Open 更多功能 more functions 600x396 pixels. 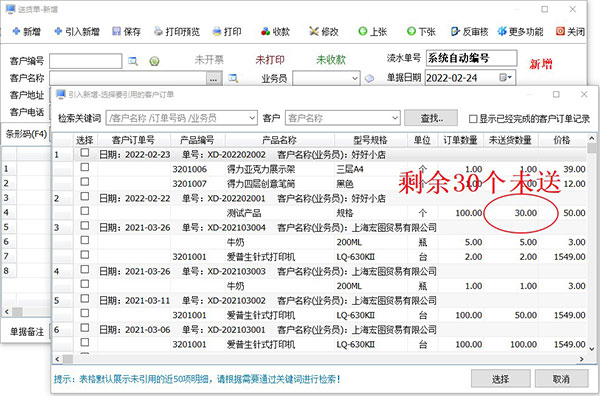point(520,31)
